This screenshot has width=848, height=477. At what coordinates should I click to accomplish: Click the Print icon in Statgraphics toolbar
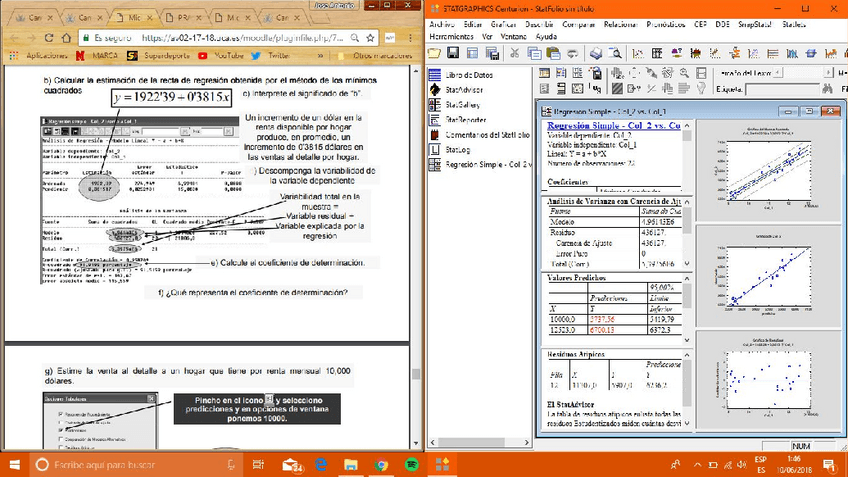coord(596,53)
